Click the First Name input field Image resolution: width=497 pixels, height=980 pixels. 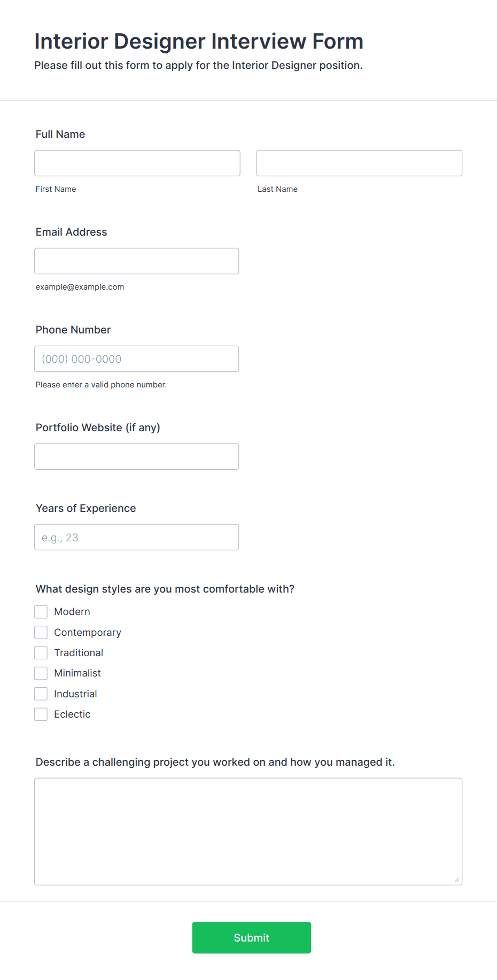point(137,163)
